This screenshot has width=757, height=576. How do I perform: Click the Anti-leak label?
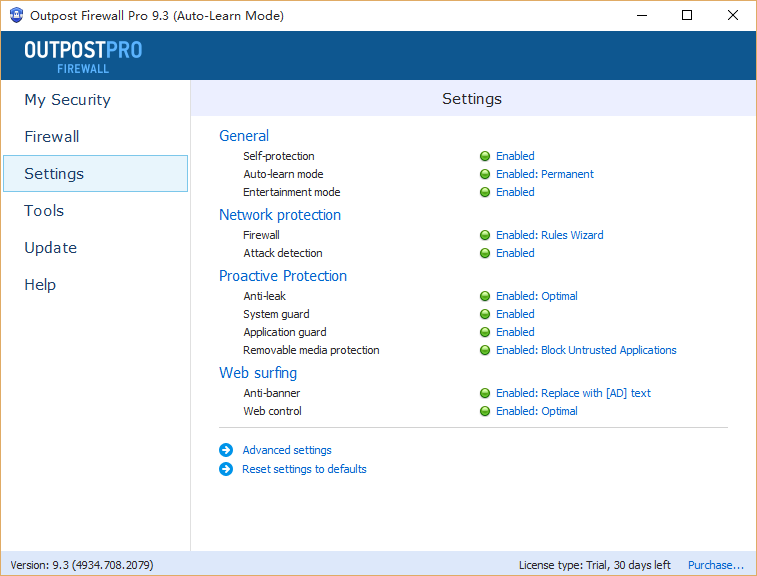click(x=264, y=296)
